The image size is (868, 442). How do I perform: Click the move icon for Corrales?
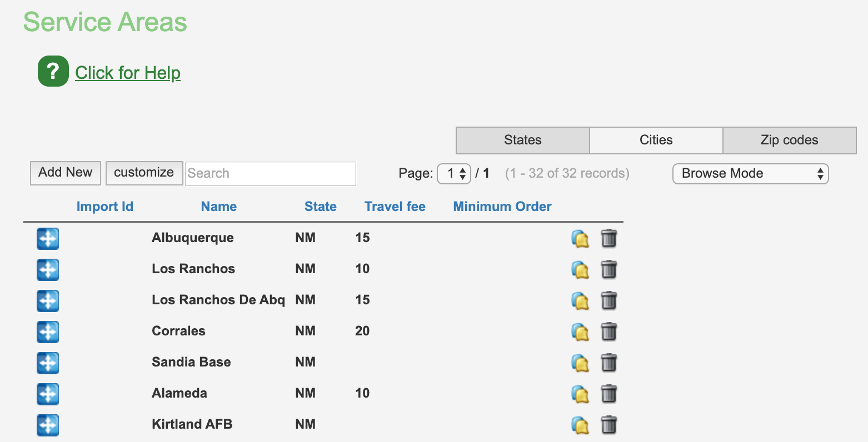pos(48,331)
